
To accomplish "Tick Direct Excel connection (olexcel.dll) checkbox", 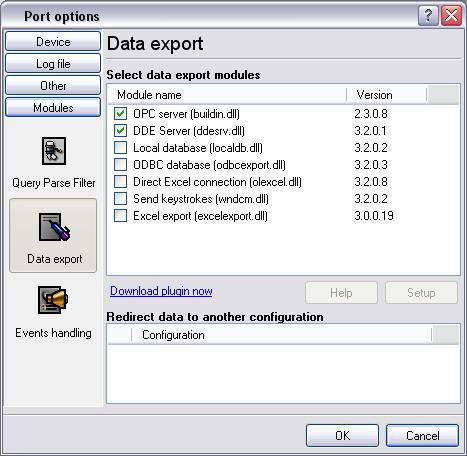I will point(120,182).
